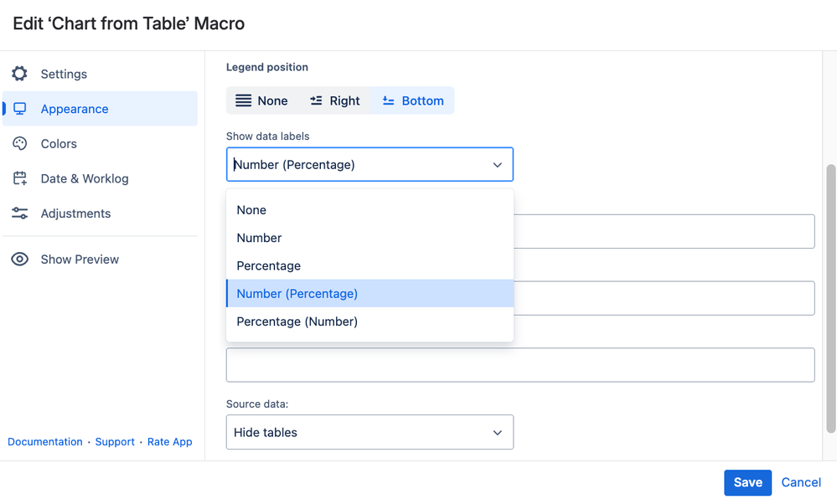837x504 pixels.
Task: Pick the Number option in dropdown
Action: [259, 238]
